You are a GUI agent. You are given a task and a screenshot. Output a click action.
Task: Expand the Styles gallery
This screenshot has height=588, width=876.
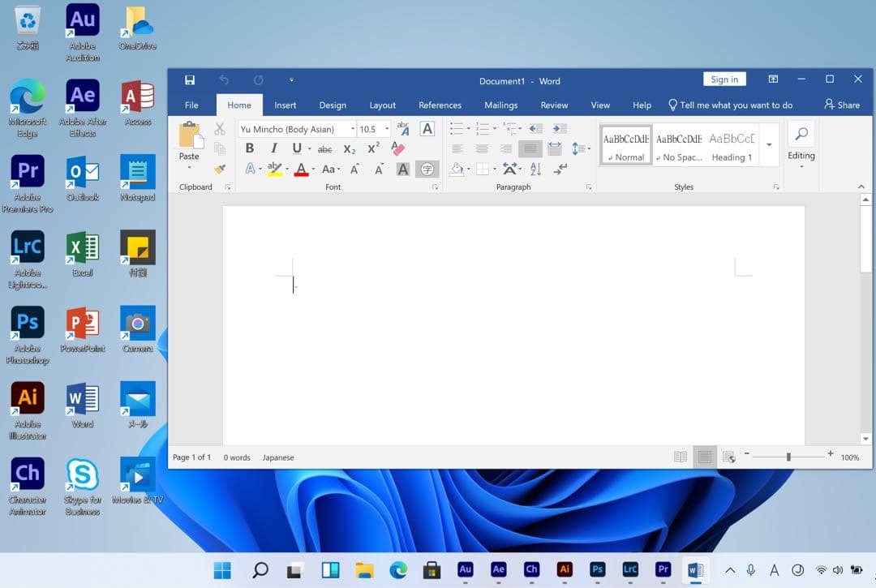tap(769, 145)
